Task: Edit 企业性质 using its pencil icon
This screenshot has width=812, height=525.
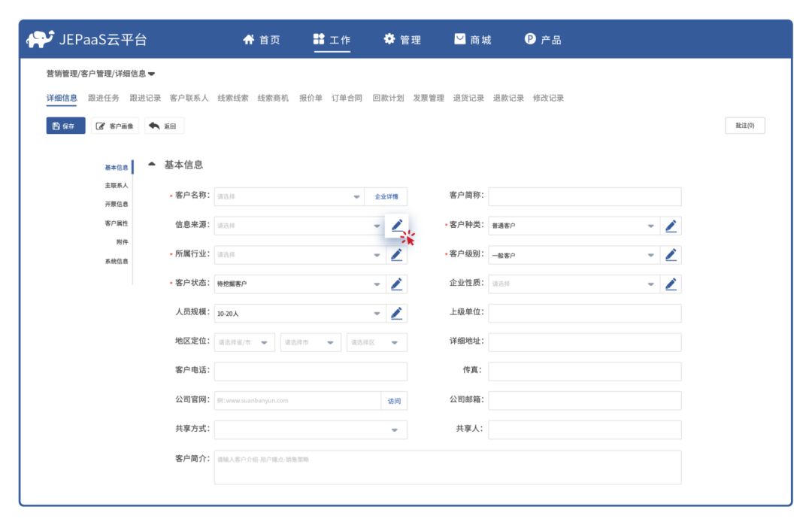Action: 672,284
